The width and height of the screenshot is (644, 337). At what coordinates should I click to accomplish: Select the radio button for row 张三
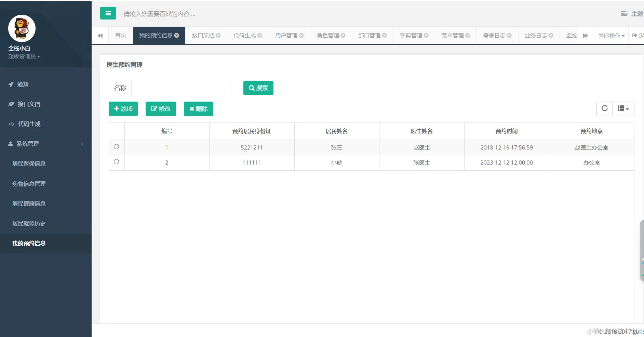tap(116, 147)
